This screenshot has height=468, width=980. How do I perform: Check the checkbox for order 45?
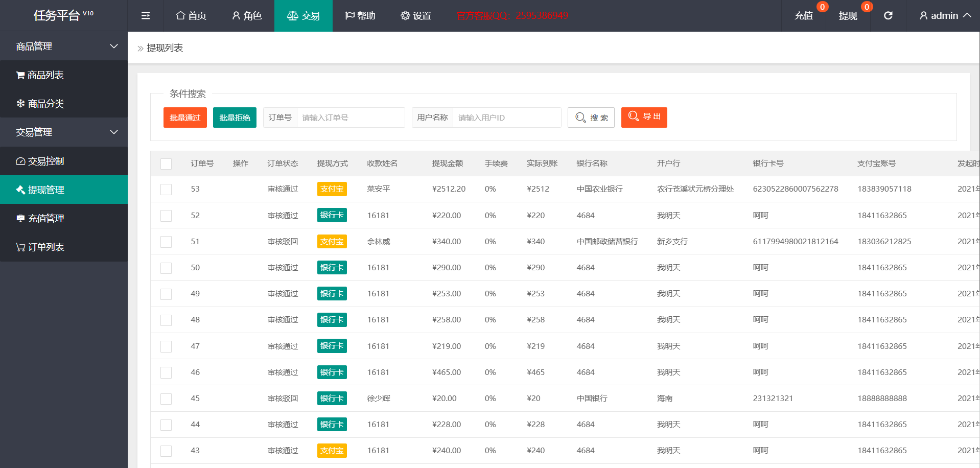[x=166, y=399]
